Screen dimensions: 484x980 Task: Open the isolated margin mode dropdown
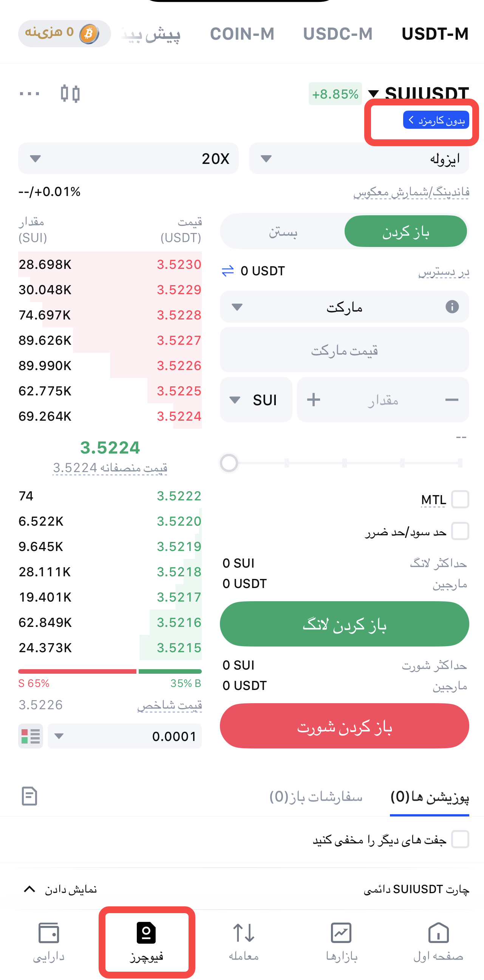pos(359,158)
